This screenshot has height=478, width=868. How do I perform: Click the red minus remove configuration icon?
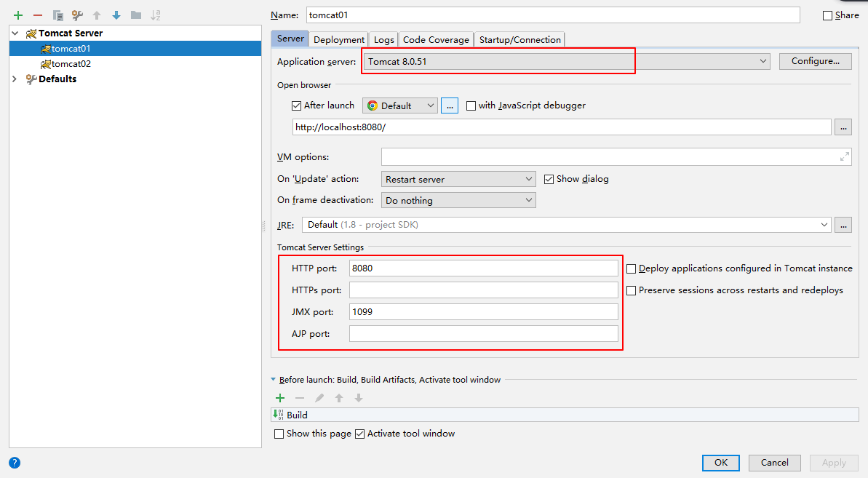pos(38,15)
